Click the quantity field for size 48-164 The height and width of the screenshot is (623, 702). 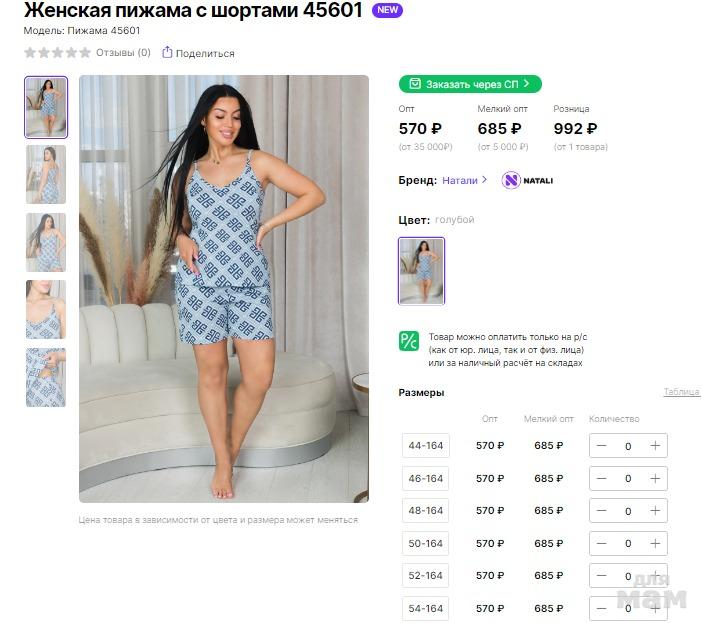coord(628,511)
